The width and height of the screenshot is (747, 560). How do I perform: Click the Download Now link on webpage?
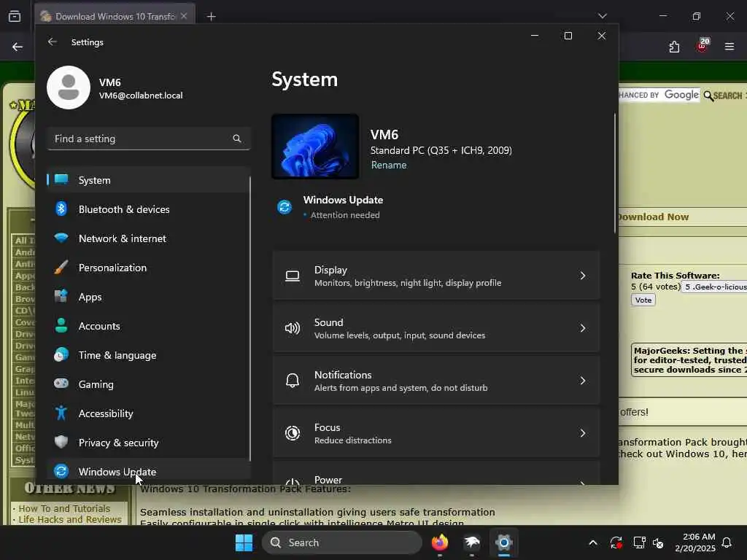tap(653, 217)
